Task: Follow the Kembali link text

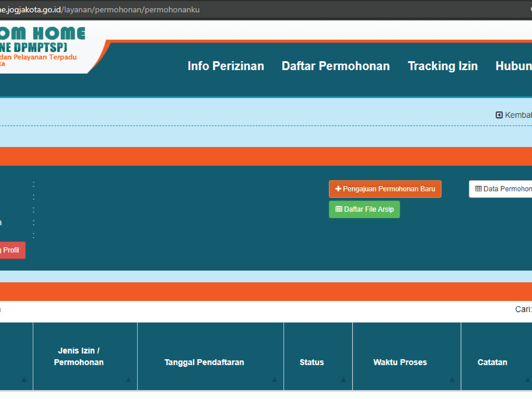Action: [x=518, y=115]
